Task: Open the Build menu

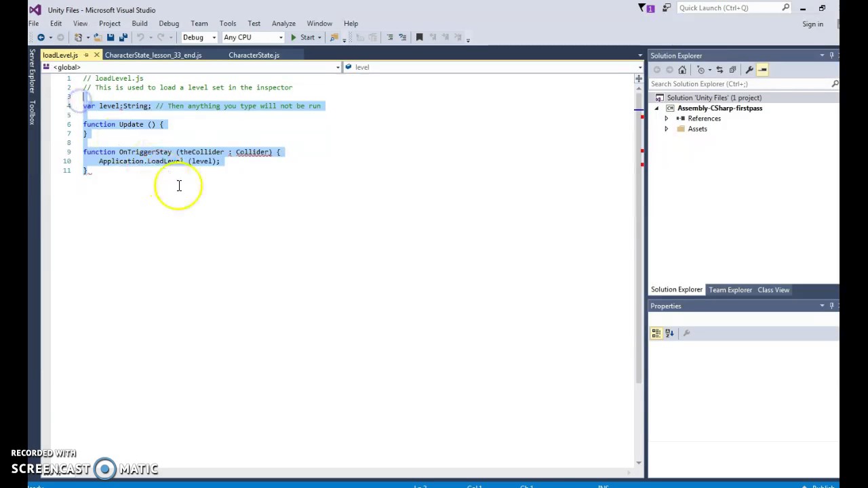Action: (139, 23)
